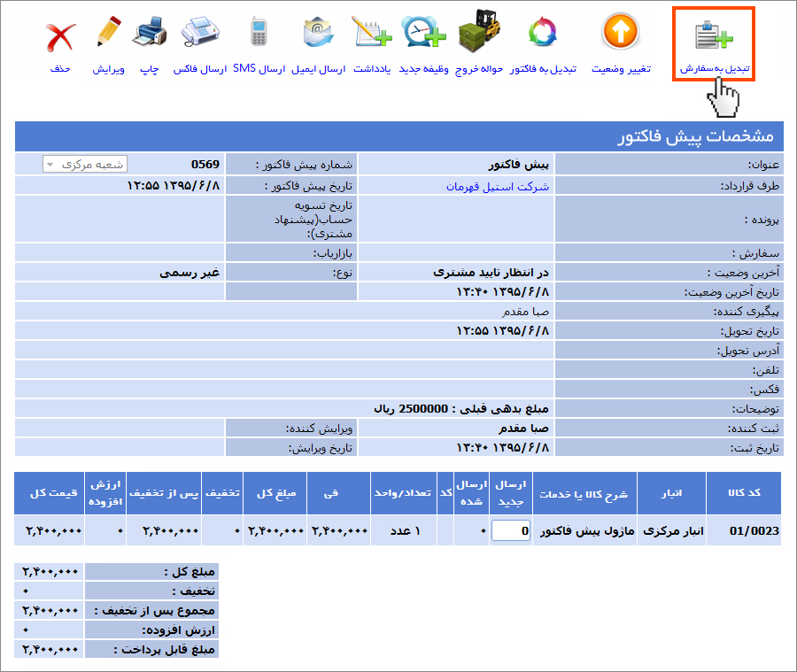Click the forklift exit-voucher icon

pyautogui.click(x=479, y=32)
